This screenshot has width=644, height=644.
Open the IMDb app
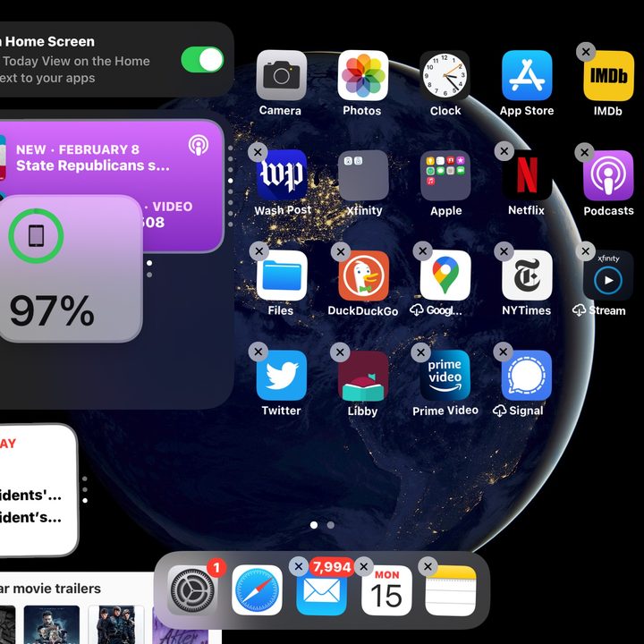point(608,75)
